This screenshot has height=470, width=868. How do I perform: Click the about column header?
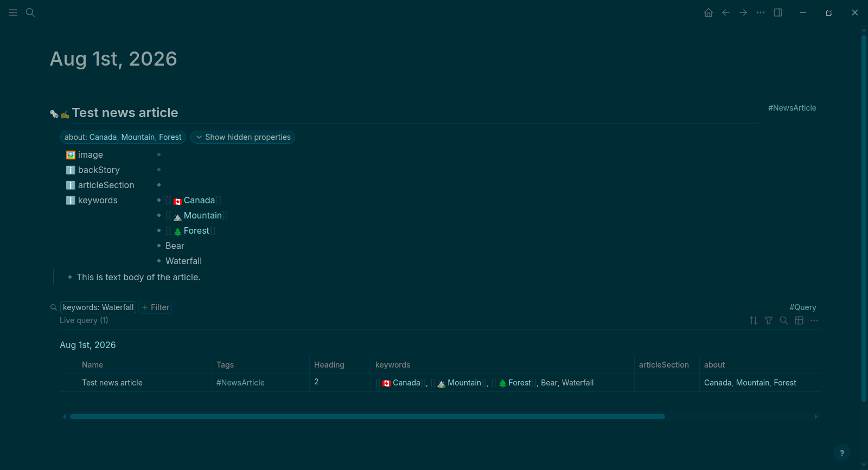pyautogui.click(x=714, y=365)
